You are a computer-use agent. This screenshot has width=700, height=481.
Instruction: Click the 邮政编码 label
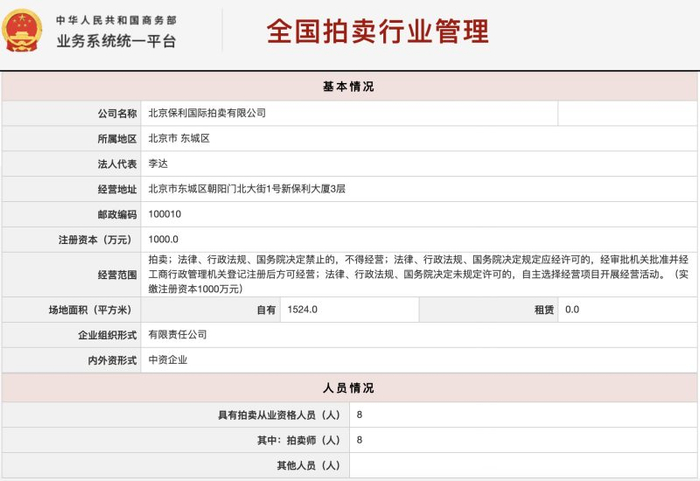point(117,214)
